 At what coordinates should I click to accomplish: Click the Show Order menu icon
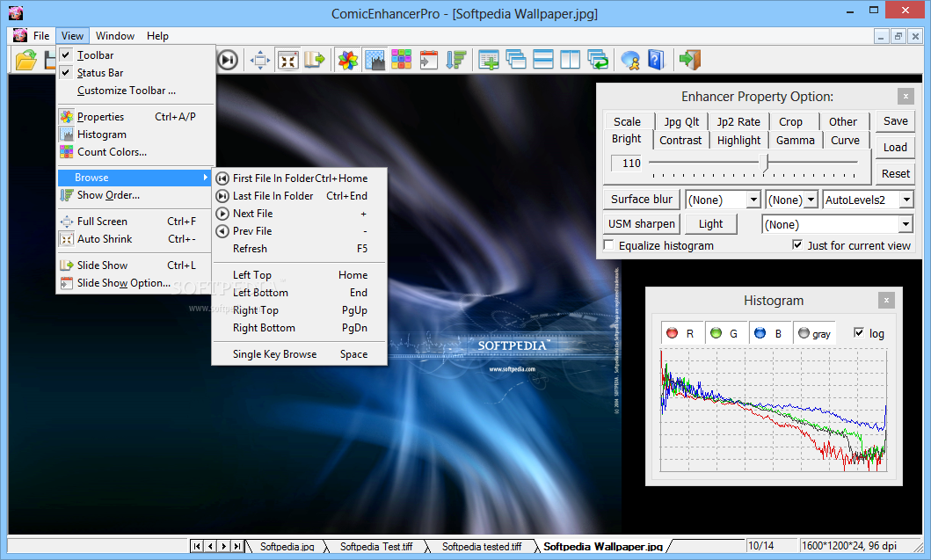(x=67, y=195)
